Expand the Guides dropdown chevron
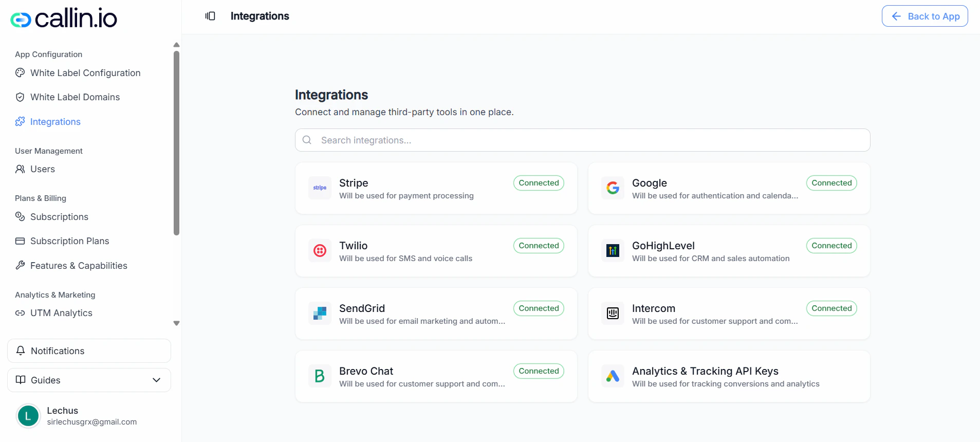The width and height of the screenshot is (980, 442). [157, 380]
